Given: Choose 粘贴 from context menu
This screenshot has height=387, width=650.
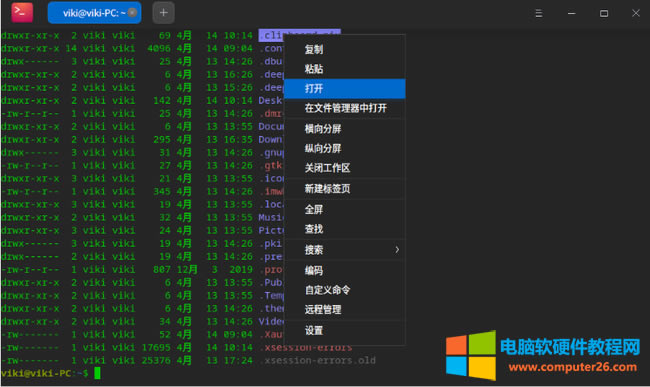Looking at the screenshot, I should [x=344, y=69].
